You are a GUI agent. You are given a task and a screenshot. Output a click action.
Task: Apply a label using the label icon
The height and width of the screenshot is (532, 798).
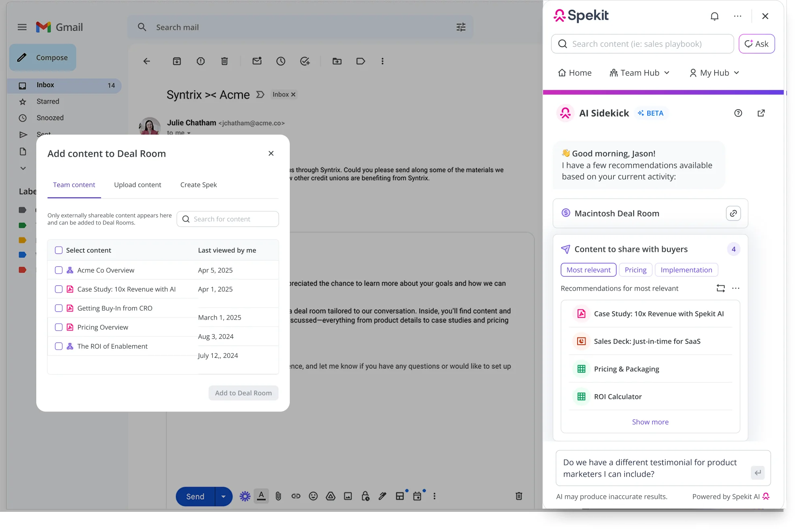(361, 61)
